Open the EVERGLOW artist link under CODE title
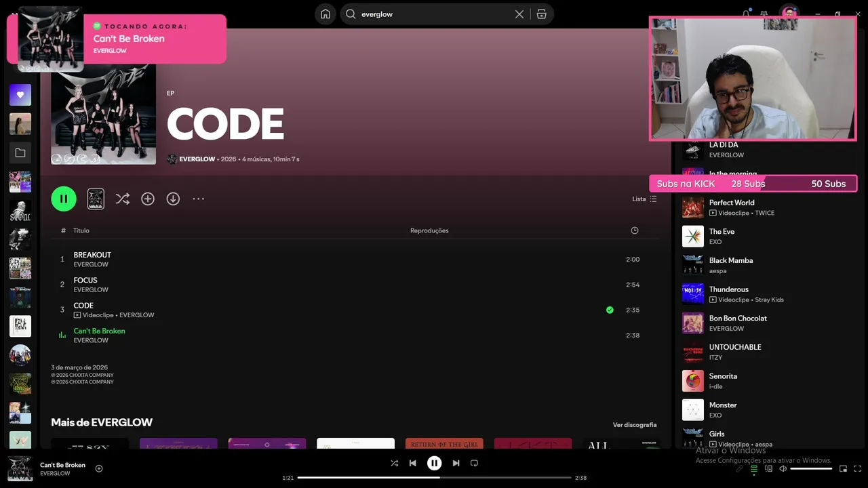Screen dimensions: 868x488 coord(197,159)
